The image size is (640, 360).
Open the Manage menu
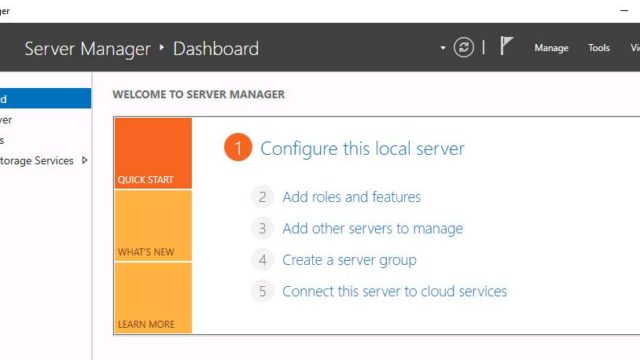[551, 48]
